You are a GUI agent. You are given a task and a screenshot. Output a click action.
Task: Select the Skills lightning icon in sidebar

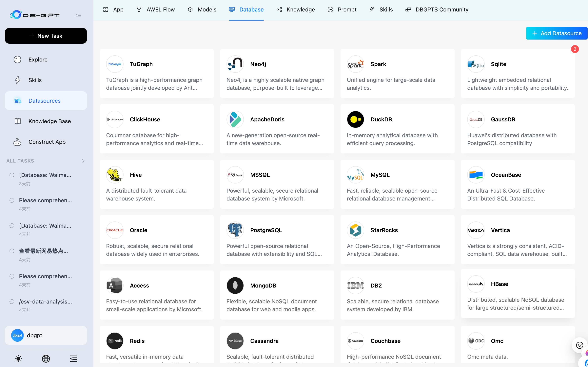click(18, 80)
